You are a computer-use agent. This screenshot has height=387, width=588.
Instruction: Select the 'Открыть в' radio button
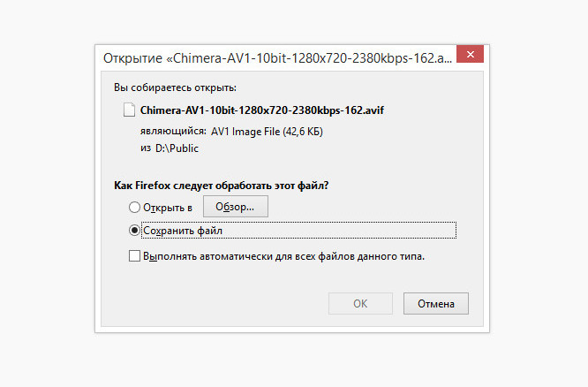pos(134,208)
